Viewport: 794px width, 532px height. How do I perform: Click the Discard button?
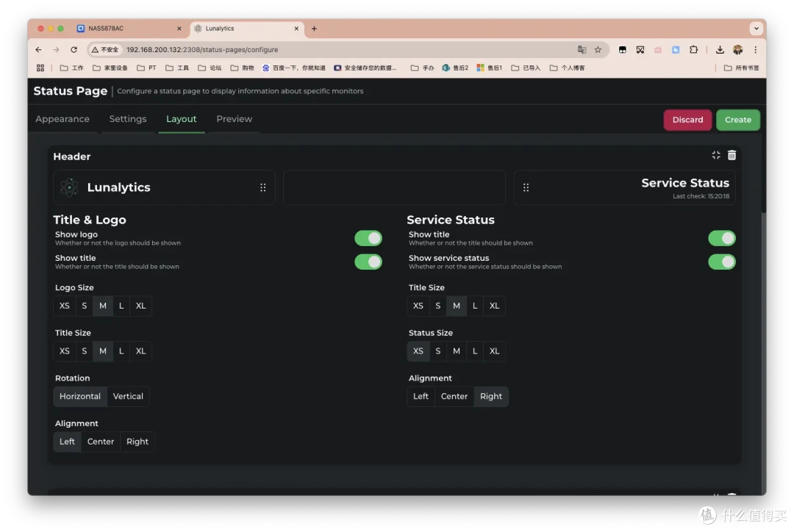tap(687, 120)
